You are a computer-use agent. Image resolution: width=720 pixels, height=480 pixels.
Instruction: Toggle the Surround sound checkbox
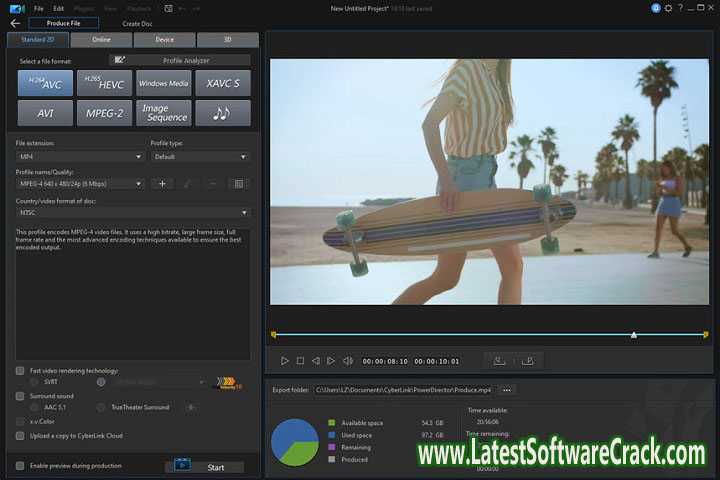click(x=20, y=396)
